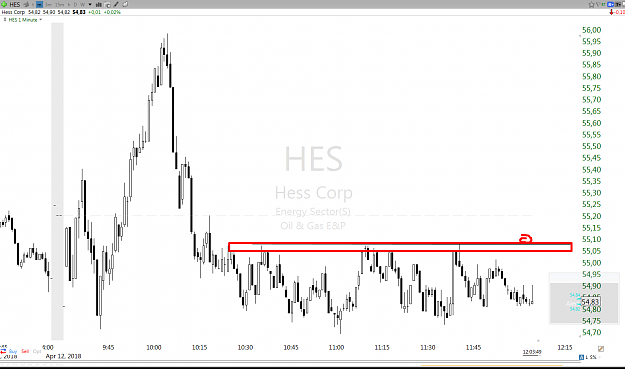Click the red Sell button

coord(25,351)
